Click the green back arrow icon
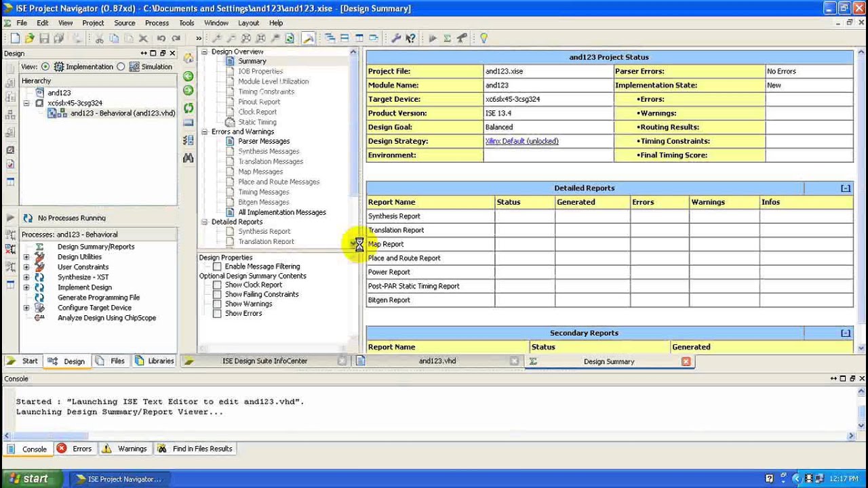868x488 pixels. 189,76
